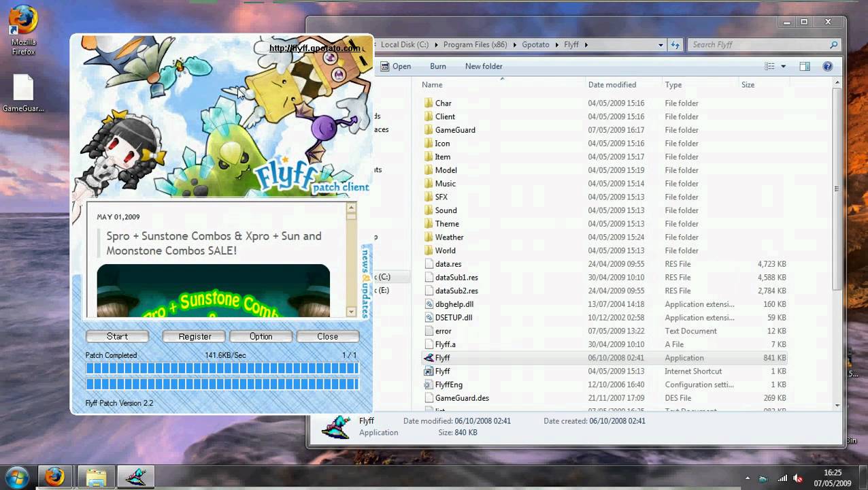
Task: Click the search magnifier icon
Action: (x=833, y=45)
